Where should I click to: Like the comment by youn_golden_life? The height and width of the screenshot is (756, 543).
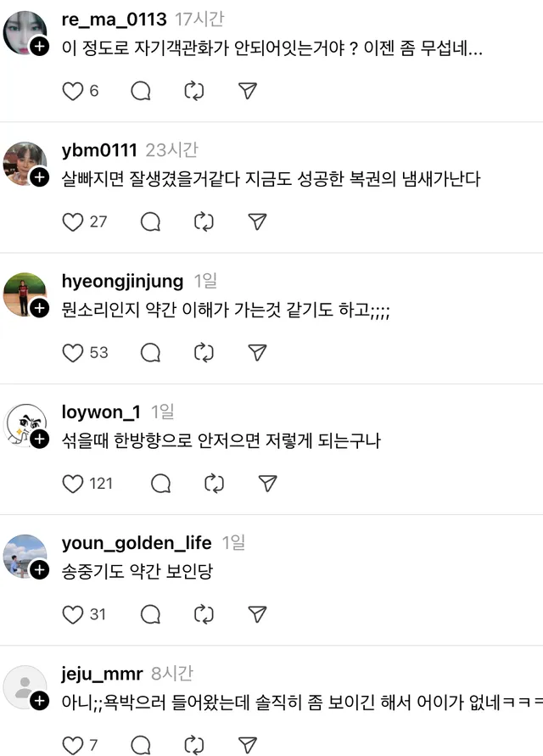(x=74, y=613)
